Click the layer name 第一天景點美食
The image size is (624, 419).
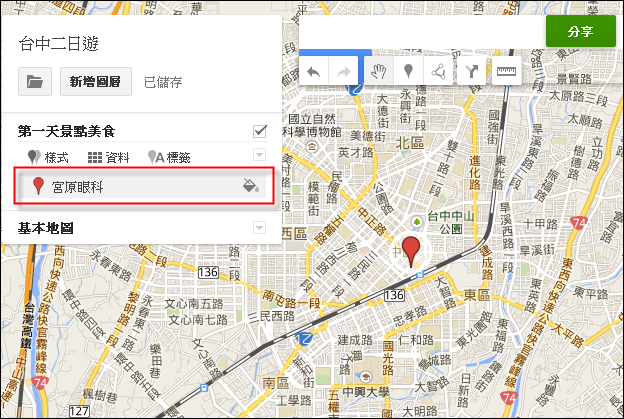click(x=66, y=131)
